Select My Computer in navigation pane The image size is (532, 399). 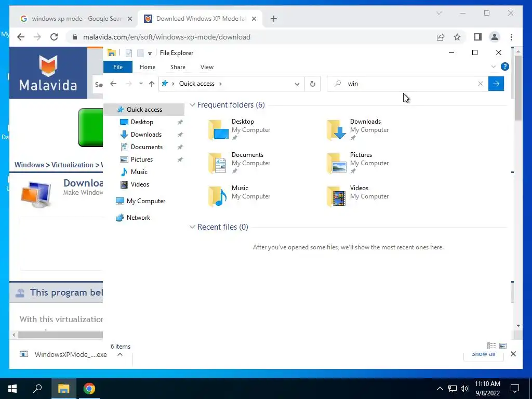145,201
